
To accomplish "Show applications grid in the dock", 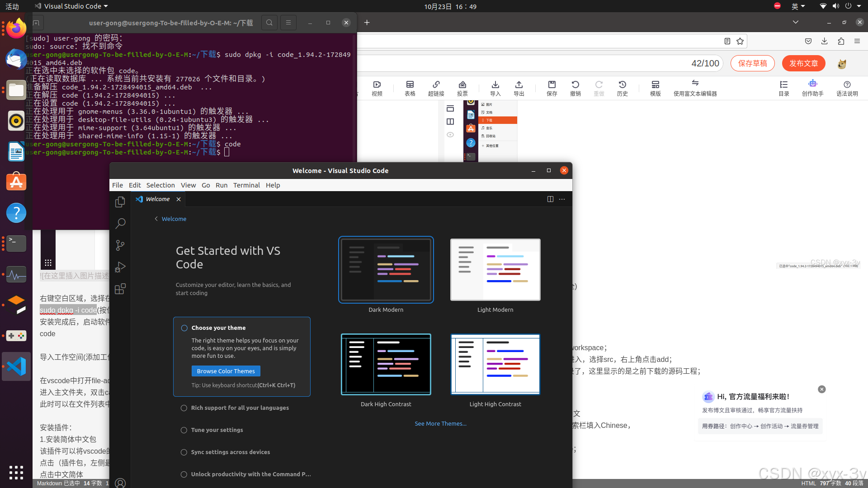I will click(16, 473).
